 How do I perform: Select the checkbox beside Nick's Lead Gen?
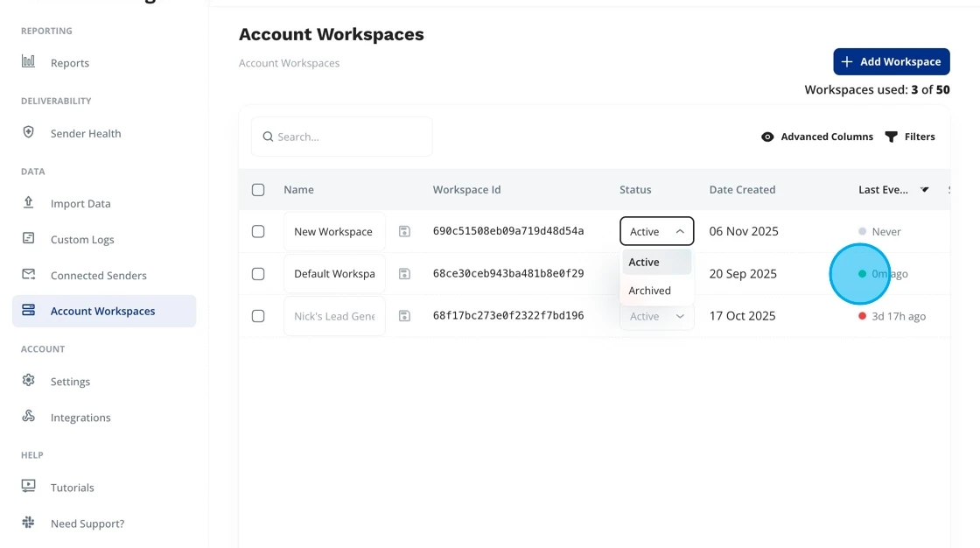click(x=257, y=316)
